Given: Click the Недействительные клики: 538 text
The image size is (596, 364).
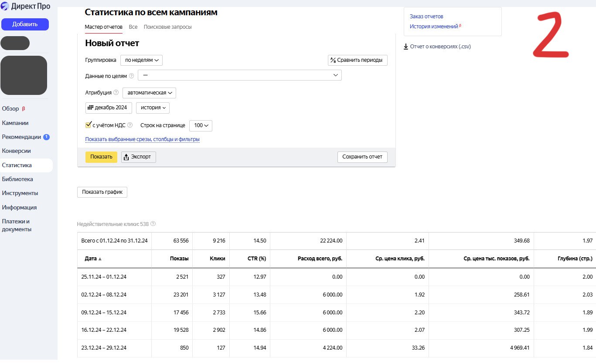Looking at the screenshot, I should coord(113,224).
